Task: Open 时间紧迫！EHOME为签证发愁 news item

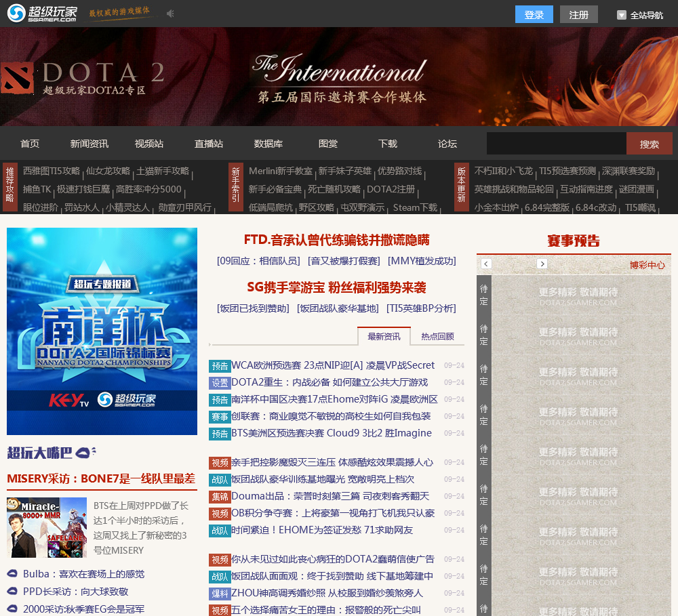Action: [322, 529]
